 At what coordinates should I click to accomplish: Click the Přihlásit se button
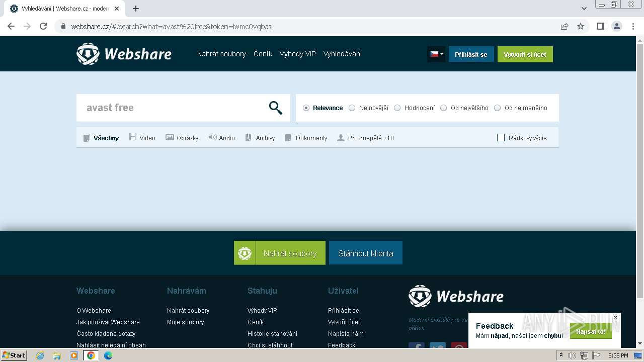pos(471,54)
